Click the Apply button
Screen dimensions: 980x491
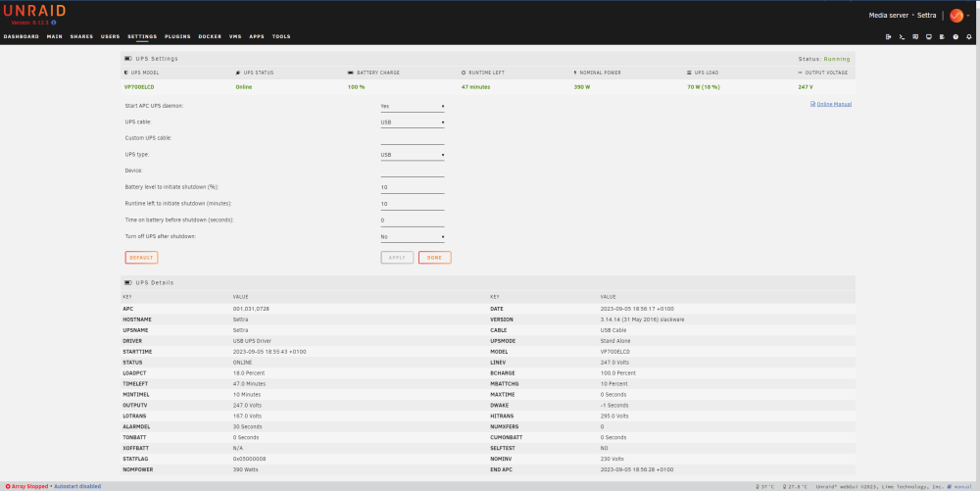(x=397, y=258)
